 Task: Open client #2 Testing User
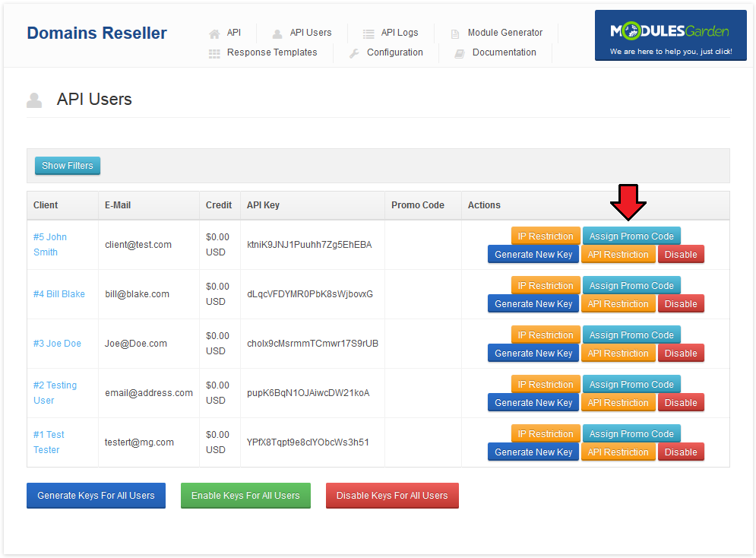coord(55,392)
